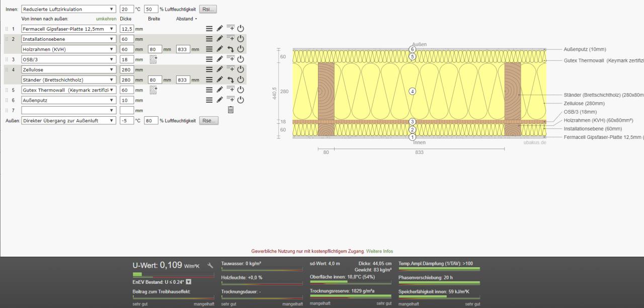Open options menu for Fermacell Gipsfaser-Platte layer

pyautogui.click(x=209, y=29)
